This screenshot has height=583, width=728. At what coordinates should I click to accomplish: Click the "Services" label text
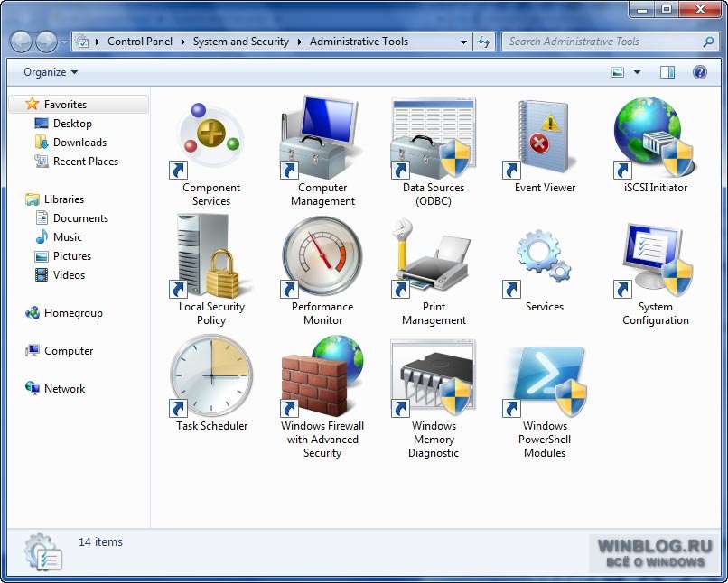click(545, 307)
